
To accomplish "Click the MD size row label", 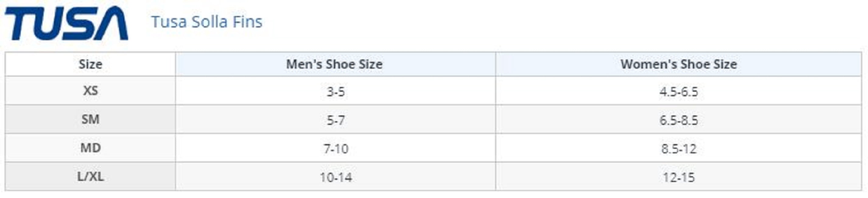I will (90, 148).
